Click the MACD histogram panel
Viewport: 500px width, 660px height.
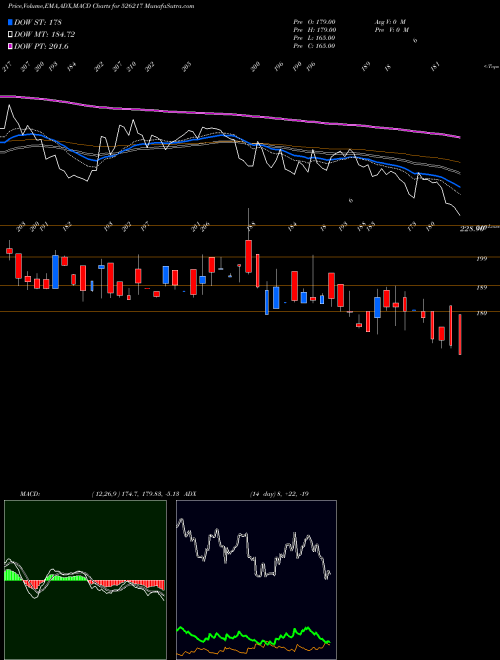85,580
